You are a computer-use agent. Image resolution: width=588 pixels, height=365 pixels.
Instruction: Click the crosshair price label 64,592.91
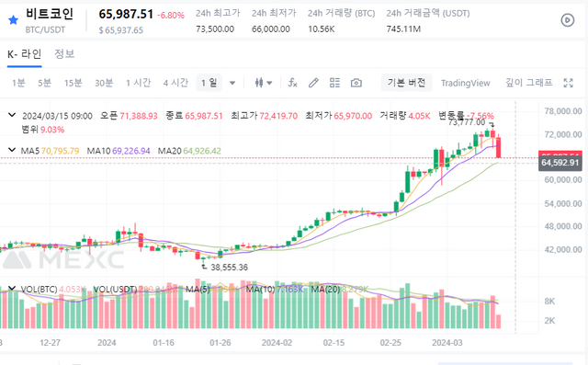[x=560, y=163]
